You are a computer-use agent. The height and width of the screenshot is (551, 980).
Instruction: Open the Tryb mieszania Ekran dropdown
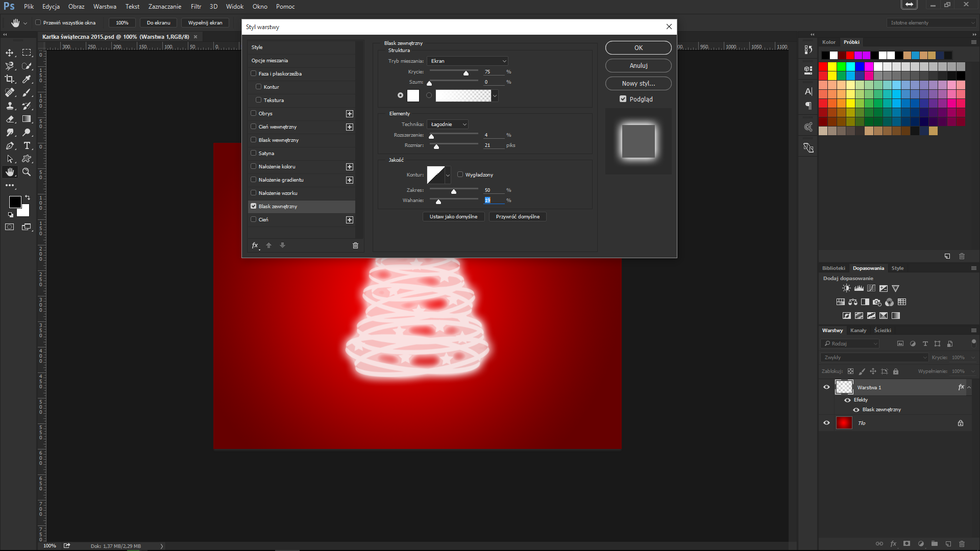468,61
